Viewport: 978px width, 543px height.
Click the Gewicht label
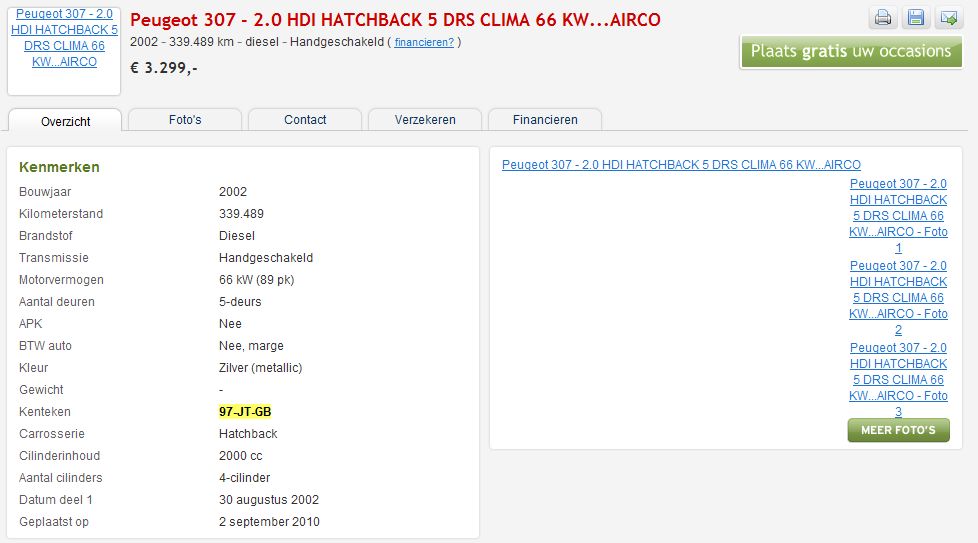tap(41, 390)
